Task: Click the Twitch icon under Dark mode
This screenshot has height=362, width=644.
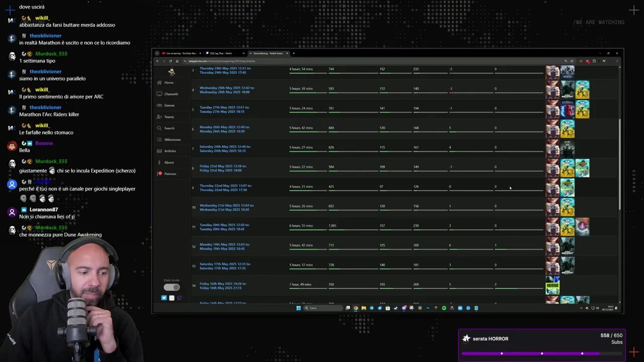Action: click(x=180, y=298)
